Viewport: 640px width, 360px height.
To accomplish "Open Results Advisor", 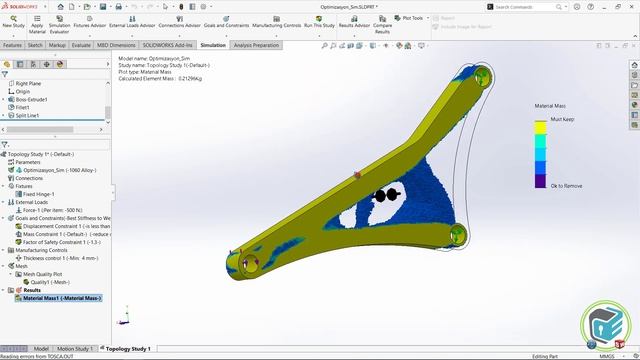I will [354, 22].
